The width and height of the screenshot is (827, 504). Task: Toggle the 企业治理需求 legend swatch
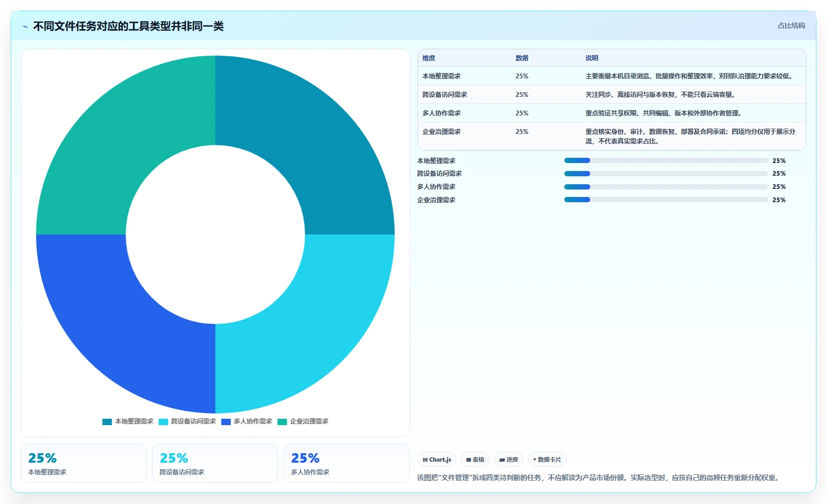[282, 422]
